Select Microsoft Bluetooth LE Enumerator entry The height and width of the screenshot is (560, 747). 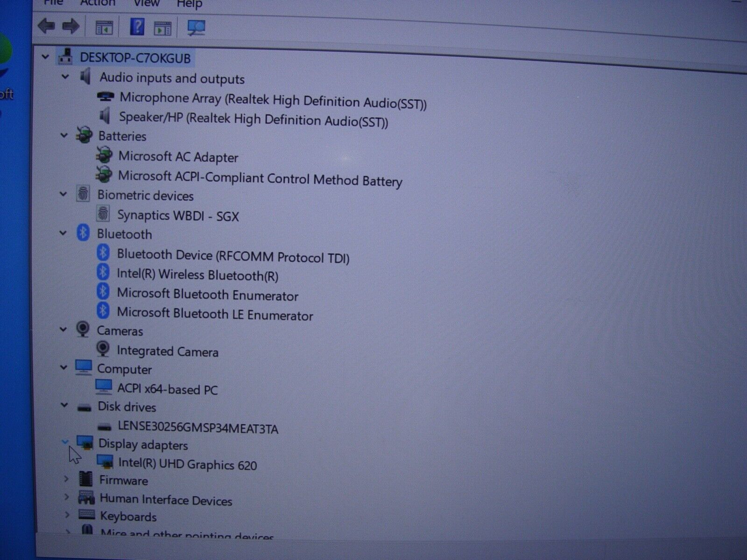(x=215, y=314)
